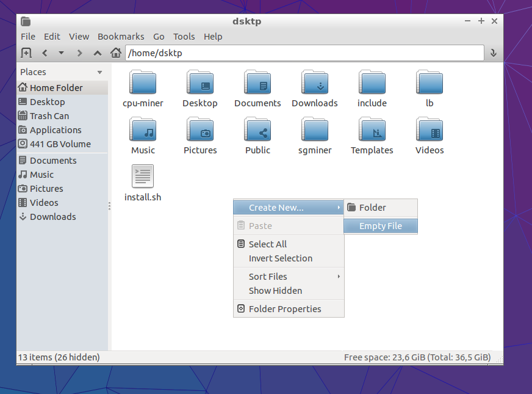
Task: Choose Empty File from the submenu
Action: tap(381, 226)
